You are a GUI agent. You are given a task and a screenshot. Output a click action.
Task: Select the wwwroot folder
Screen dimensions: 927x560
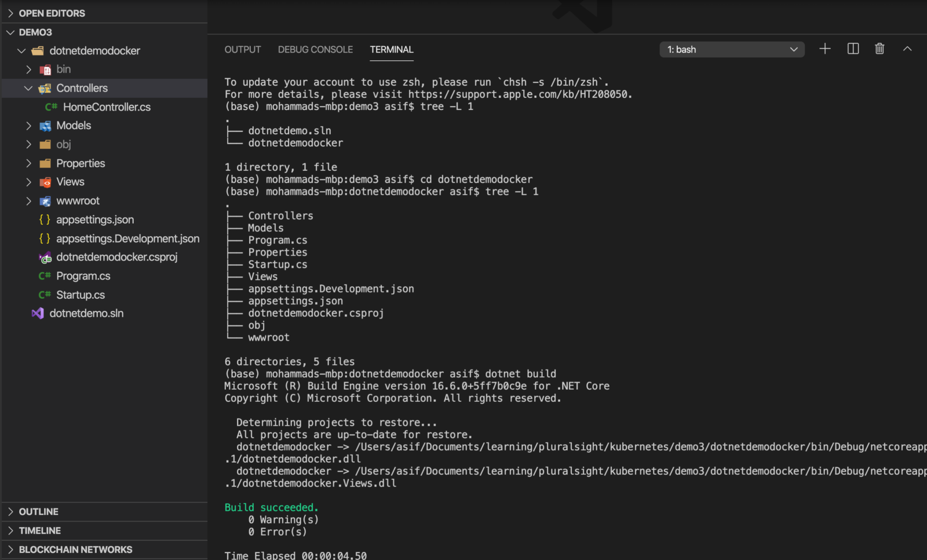(x=77, y=200)
